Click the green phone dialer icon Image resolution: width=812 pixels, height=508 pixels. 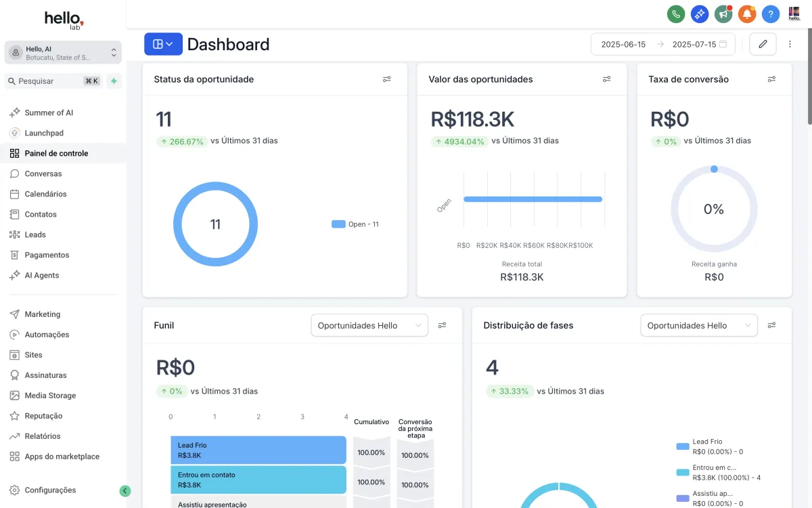(676, 14)
